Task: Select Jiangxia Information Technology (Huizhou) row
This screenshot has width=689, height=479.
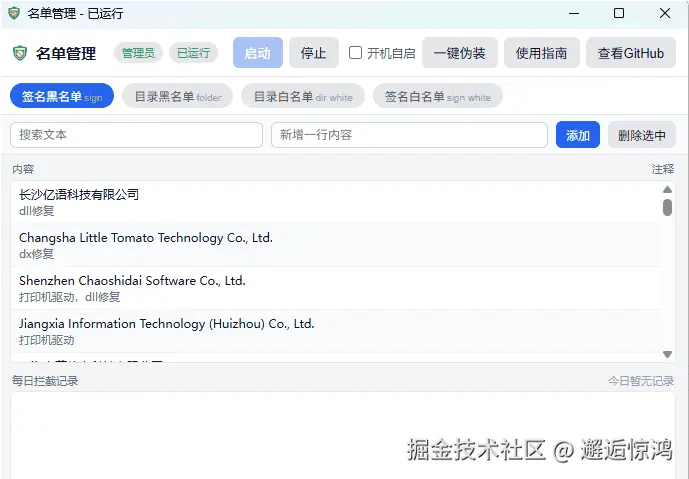Action: tap(336, 331)
